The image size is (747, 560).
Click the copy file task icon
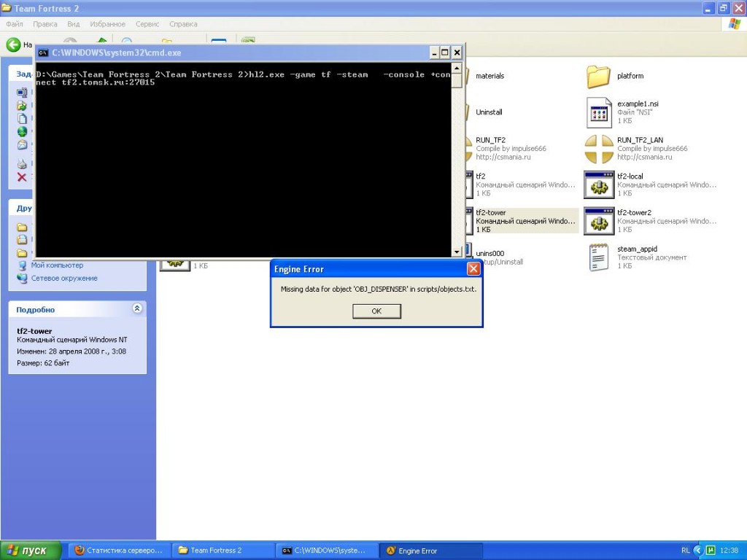click(x=22, y=119)
